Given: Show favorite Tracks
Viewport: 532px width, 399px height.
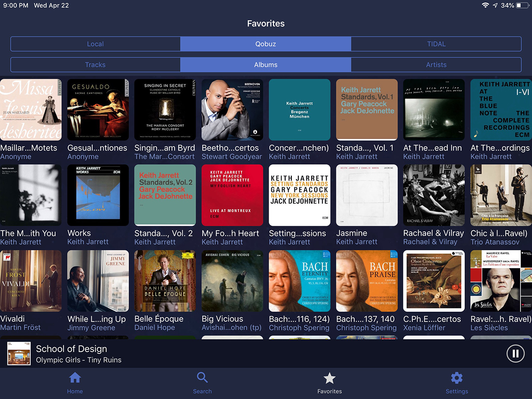Looking at the screenshot, I should click(95, 65).
